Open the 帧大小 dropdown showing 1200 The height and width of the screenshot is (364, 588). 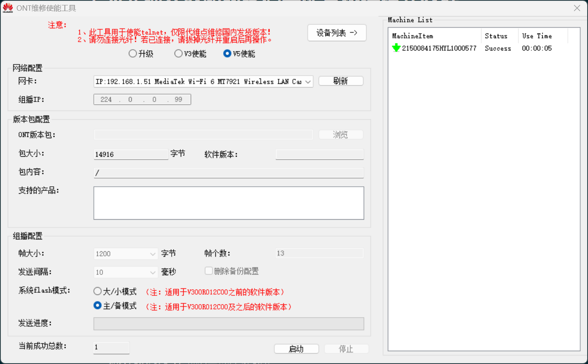152,254
